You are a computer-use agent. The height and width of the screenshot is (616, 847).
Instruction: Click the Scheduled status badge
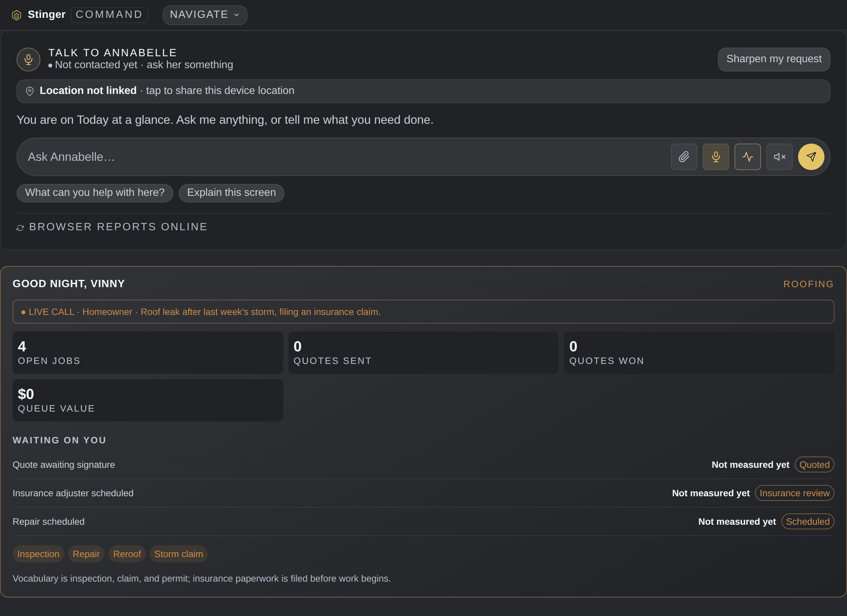tap(807, 521)
